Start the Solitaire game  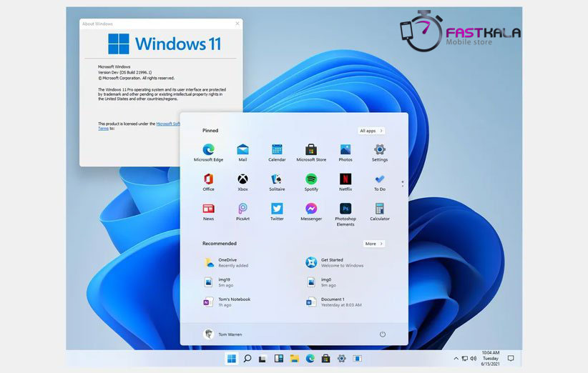[277, 182]
